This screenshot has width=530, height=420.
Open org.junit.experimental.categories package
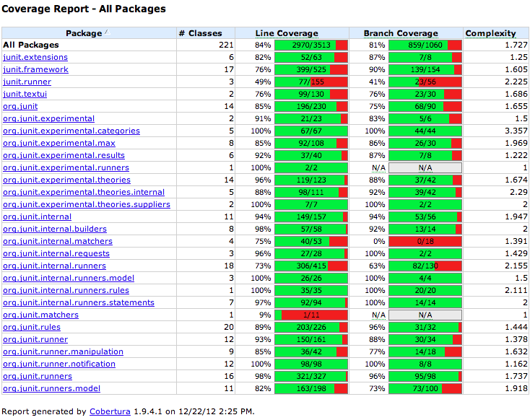pos(71,131)
